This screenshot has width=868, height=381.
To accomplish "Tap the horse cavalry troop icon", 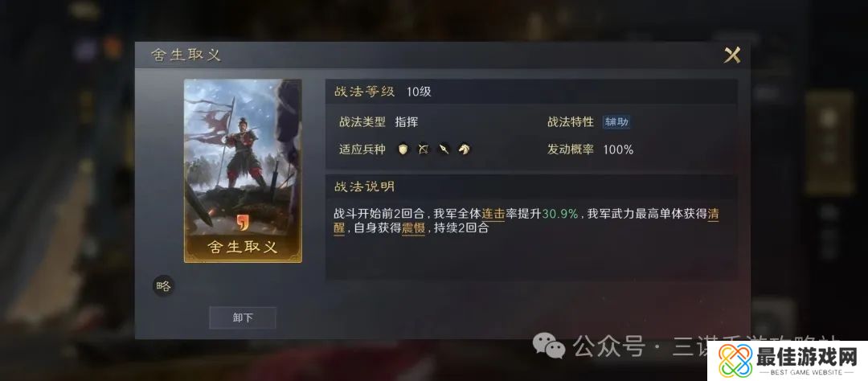I will [464, 149].
